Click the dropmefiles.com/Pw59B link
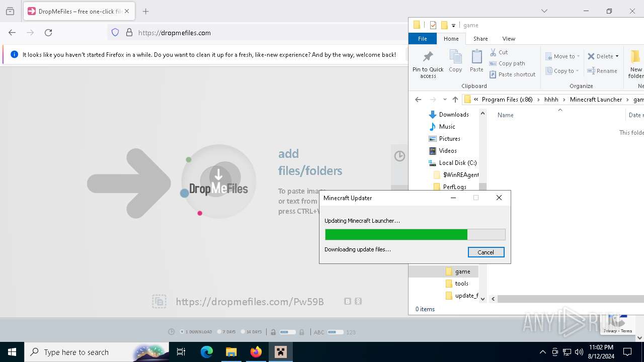The width and height of the screenshot is (644, 362). coord(250,302)
